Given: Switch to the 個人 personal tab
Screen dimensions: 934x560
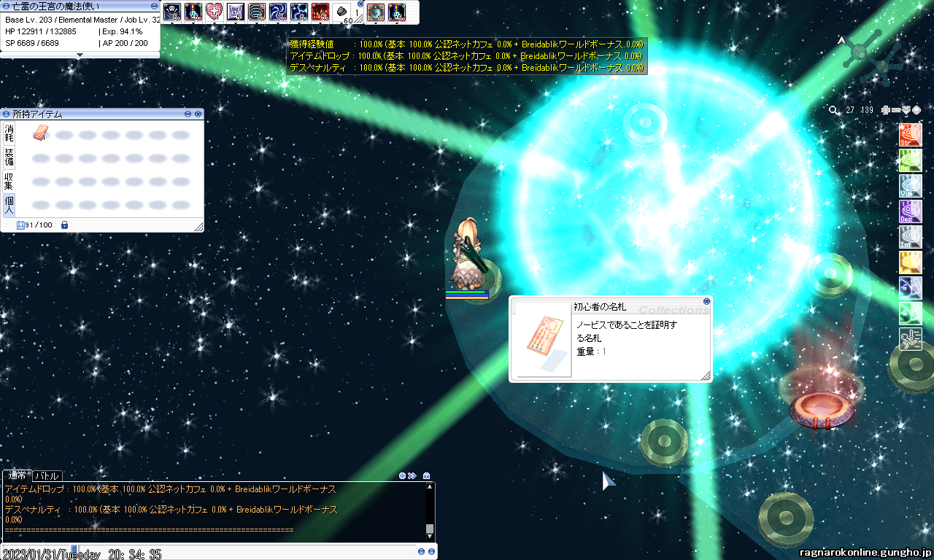Looking at the screenshot, I should (9, 206).
